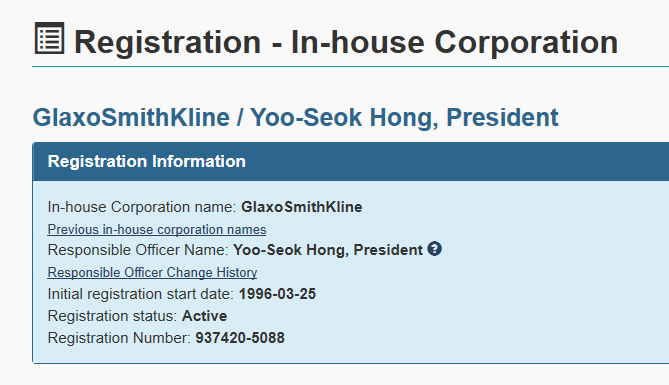Open Previous in-house corporation names link
The image size is (669, 385).
click(157, 230)
